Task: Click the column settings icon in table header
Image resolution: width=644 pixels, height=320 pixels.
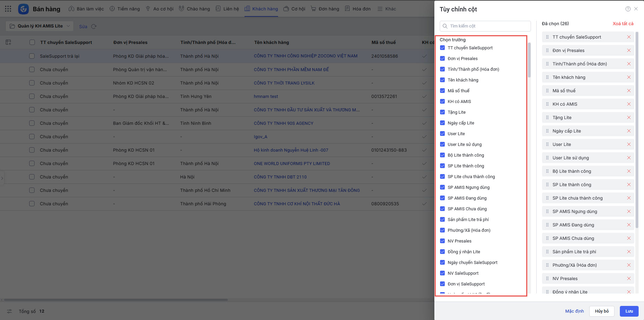Action: click(x=8, y=42)
